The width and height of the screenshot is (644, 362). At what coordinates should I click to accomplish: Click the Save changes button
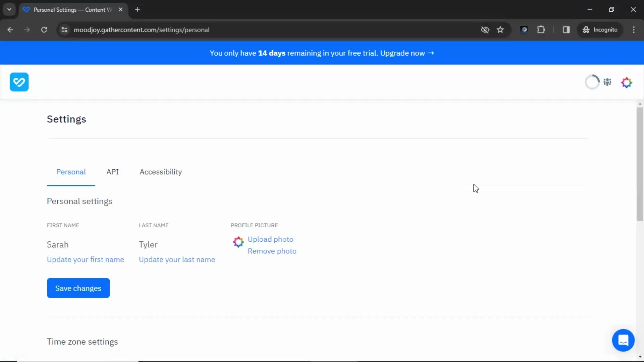[x=78, y=288]
